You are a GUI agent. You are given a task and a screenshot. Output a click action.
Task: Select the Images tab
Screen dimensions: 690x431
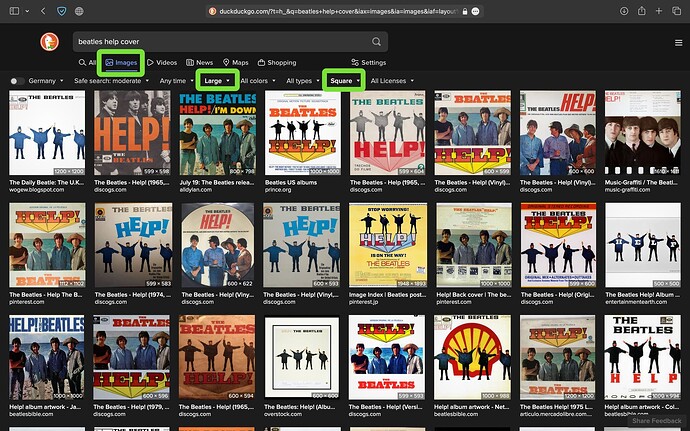121,63
